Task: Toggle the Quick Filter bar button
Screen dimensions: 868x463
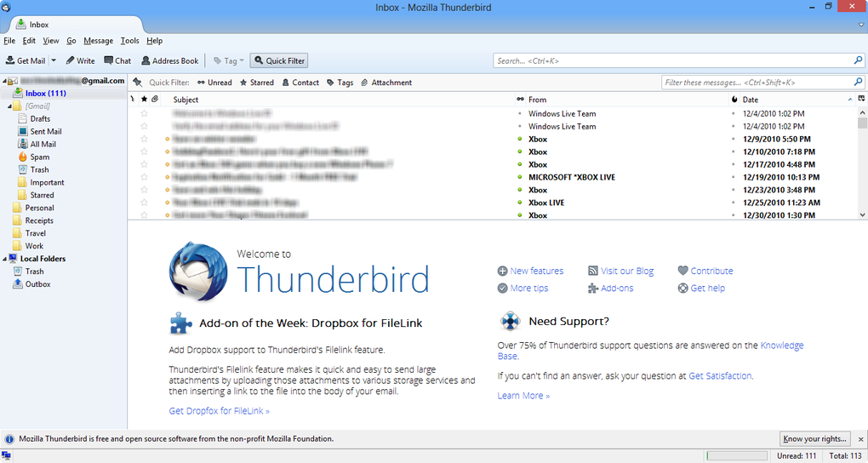Action: point(279,61)
